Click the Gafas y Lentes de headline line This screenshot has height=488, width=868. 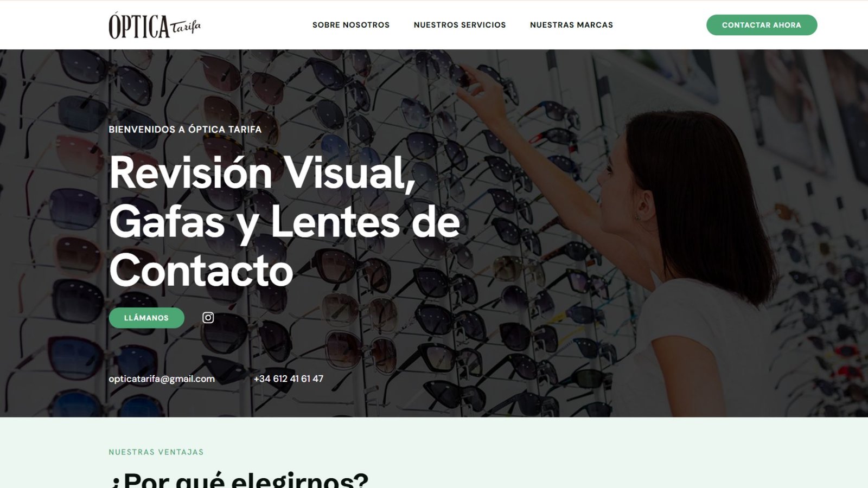[x=284, y=222]
